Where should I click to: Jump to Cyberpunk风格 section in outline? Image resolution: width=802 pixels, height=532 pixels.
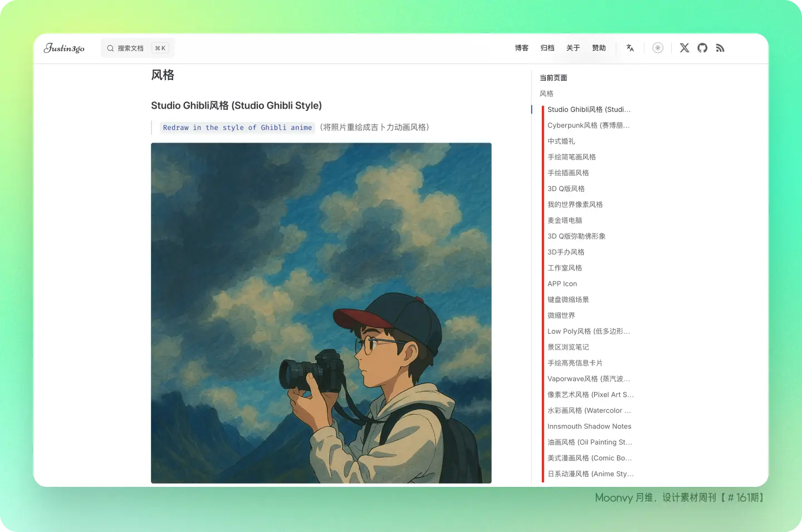click(x=588, y=125)
